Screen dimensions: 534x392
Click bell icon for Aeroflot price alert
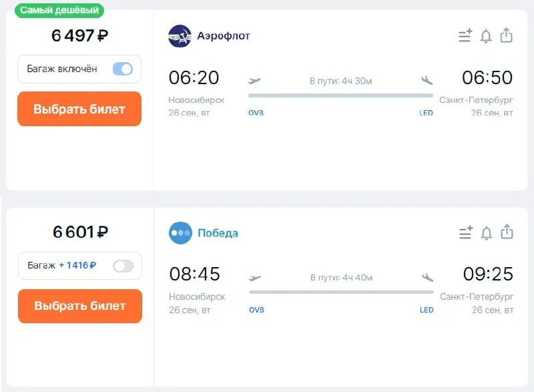pos(486,36)
